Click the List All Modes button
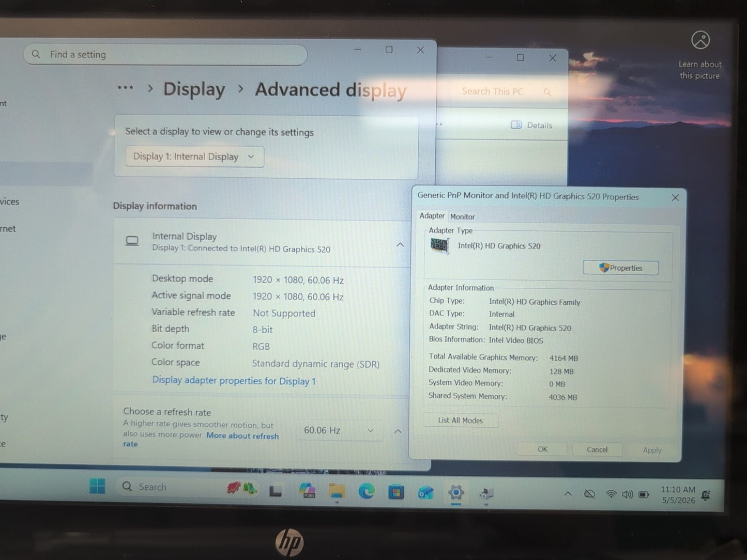747x560 pixels. click(x=461, y=421)
